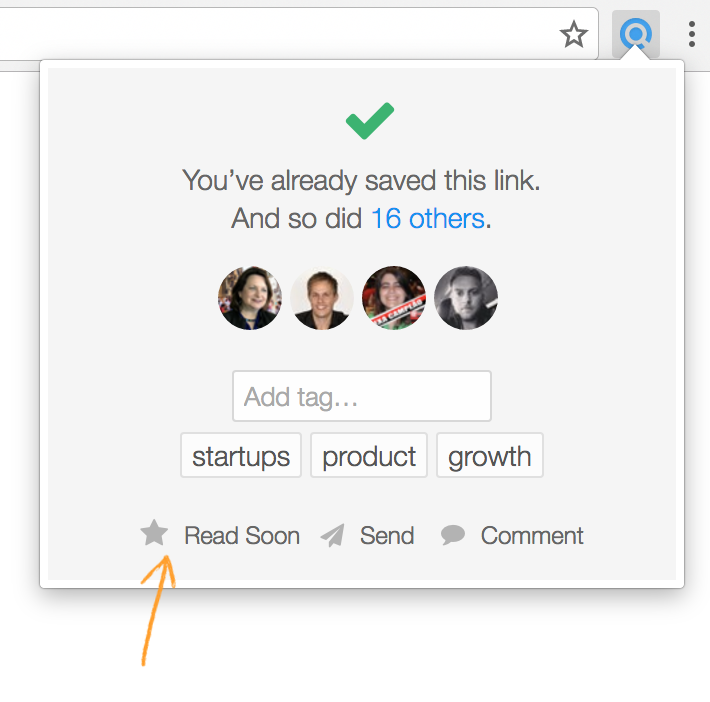The height and width of the screenshot is (702, 710).
Task: Click the speech bubble Comment icon
Action: (x=453, y=535)
